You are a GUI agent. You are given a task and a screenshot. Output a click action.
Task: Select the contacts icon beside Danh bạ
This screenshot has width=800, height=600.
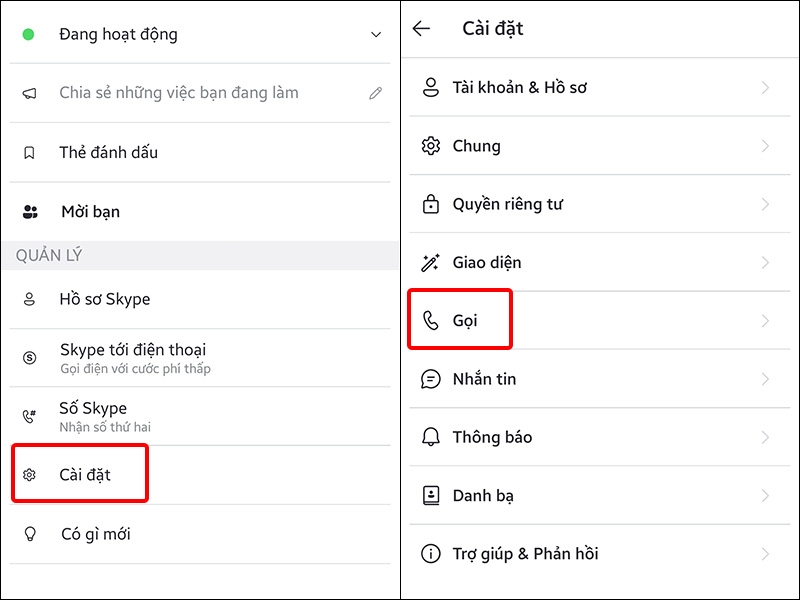[x=430, y=495]
